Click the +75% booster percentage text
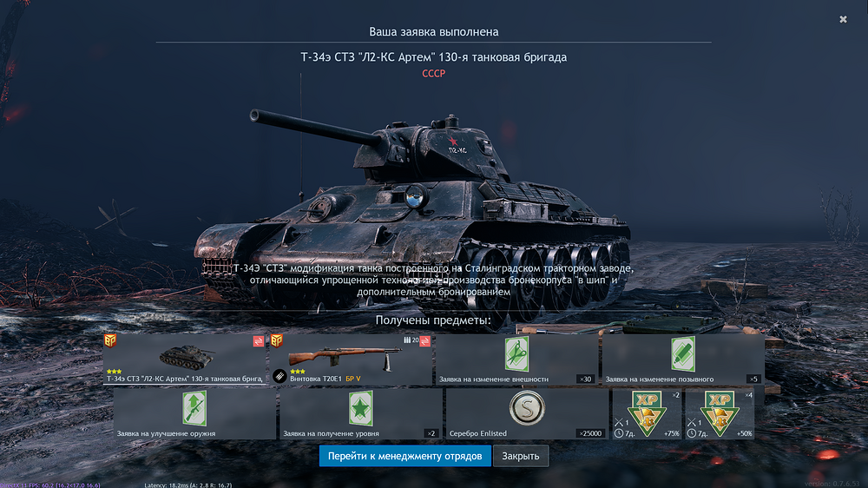The width and height of the screenshot is (868, 488). tap(672, 433)
